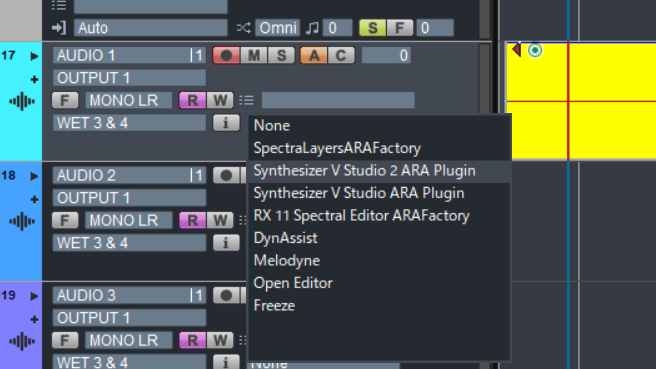This screenshot has height=369, width=656.
Task: Click list icon beside AUDIO 1 W button
Action: [246, 100]
